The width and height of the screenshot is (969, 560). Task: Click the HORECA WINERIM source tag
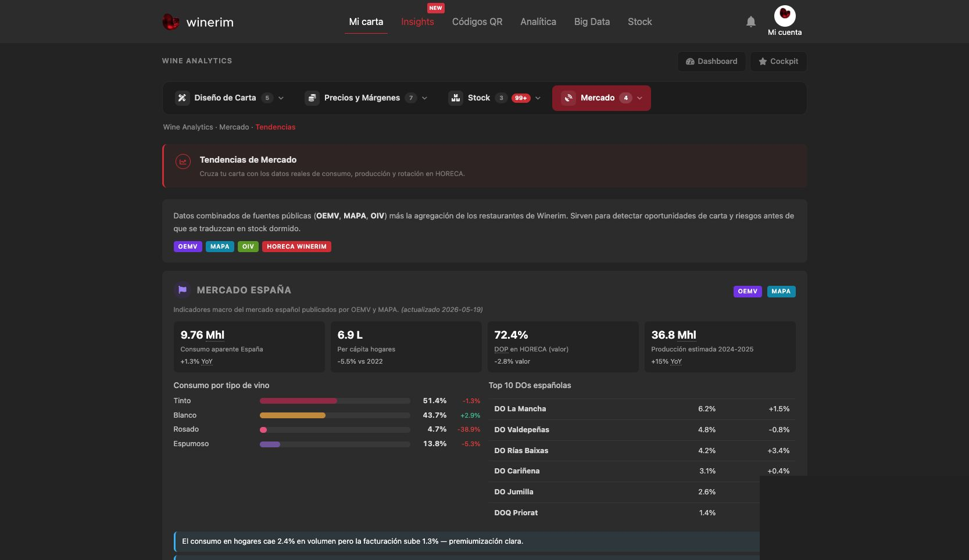coord(296,246)
